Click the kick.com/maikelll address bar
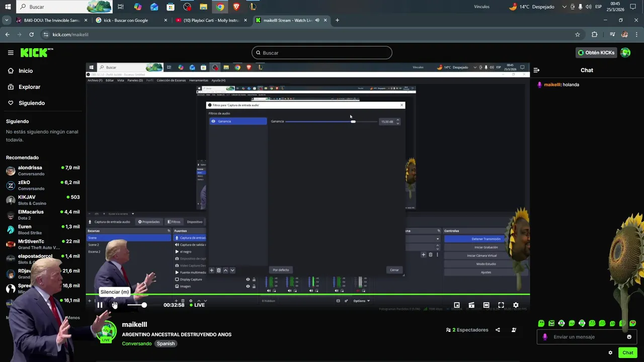This screenshot has width=644, height=362. (312, 35)
